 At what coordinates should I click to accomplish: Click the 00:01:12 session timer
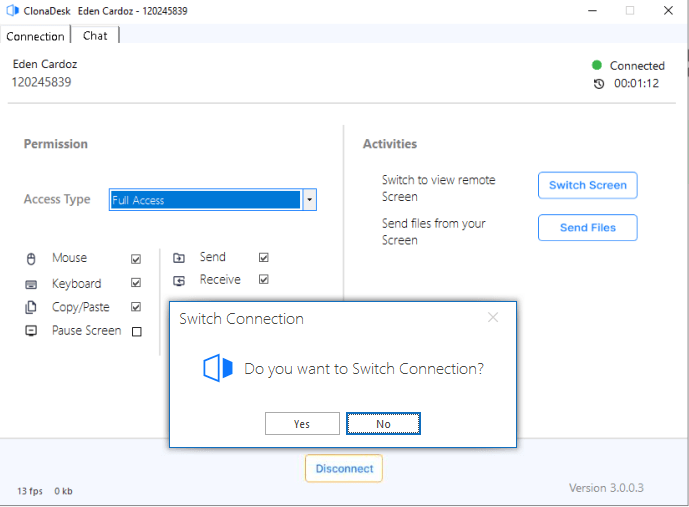[636, 83]
